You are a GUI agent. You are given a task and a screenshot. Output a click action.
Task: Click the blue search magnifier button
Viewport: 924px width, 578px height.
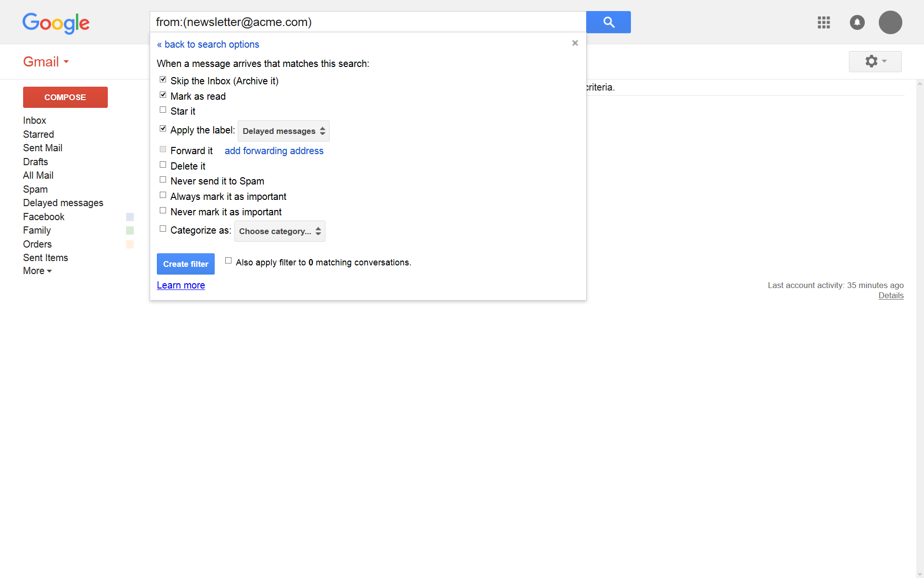608,22
